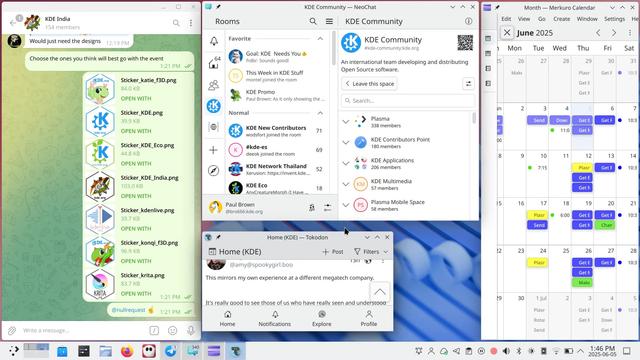
Task: Open Explore rooms compass icon in NeoChat
Action: tap(213, 170)
